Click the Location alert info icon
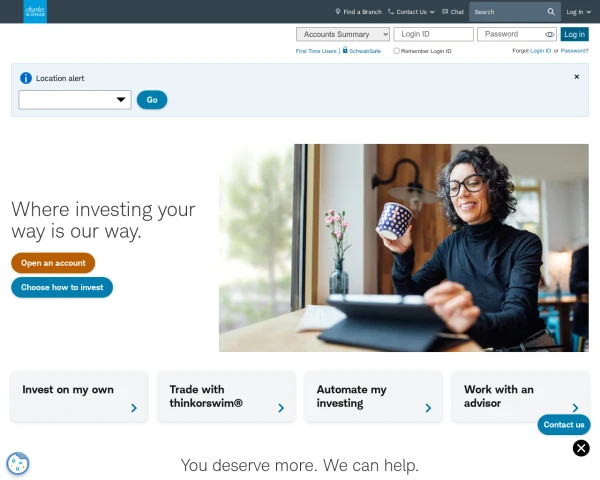Screen dimensions: 600x480 [x=26, y=78]
